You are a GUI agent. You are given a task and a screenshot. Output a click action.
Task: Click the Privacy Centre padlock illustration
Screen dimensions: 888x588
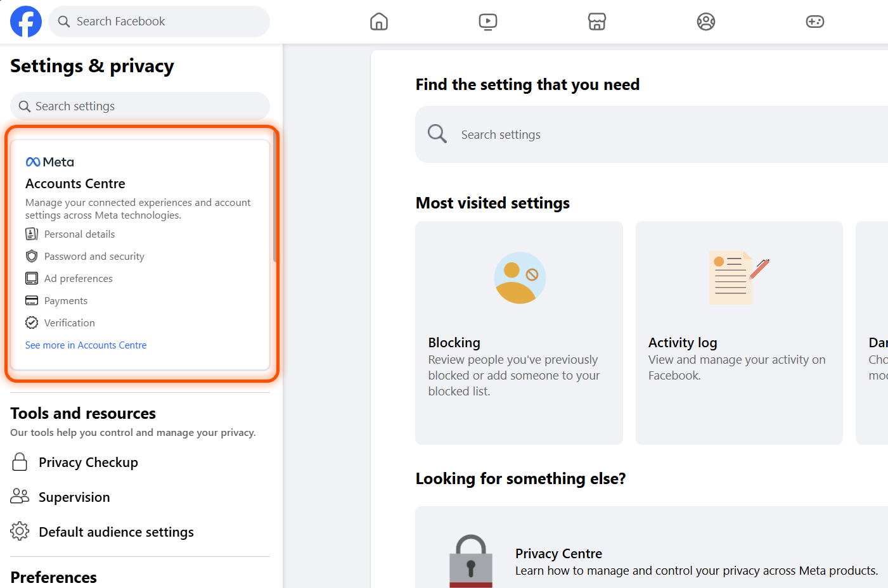point(471,561)
